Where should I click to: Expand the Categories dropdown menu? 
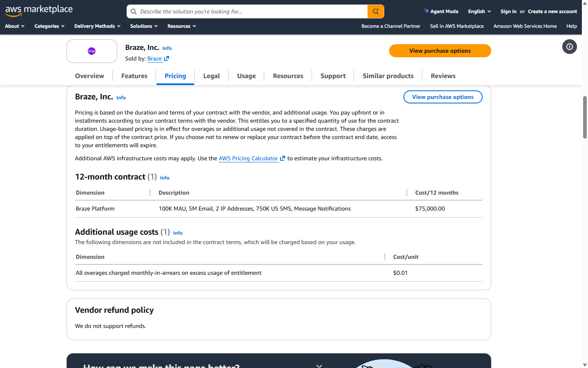point(49,26)
